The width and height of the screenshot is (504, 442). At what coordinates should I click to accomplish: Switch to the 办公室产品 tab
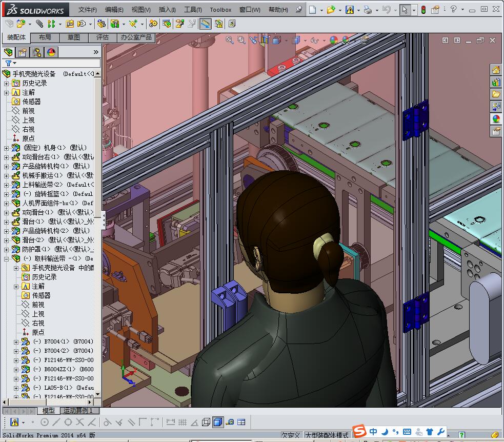point(136,37)
